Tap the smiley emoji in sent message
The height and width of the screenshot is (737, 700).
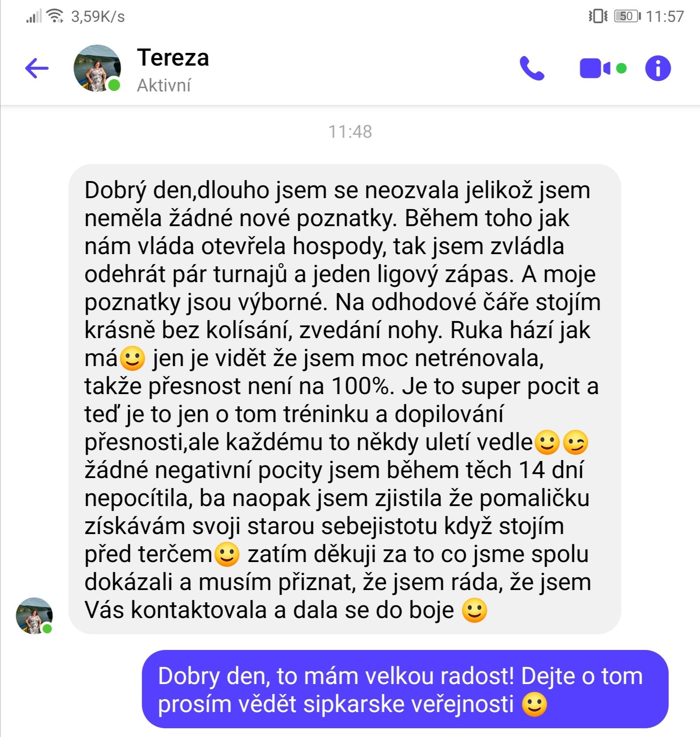535,704
